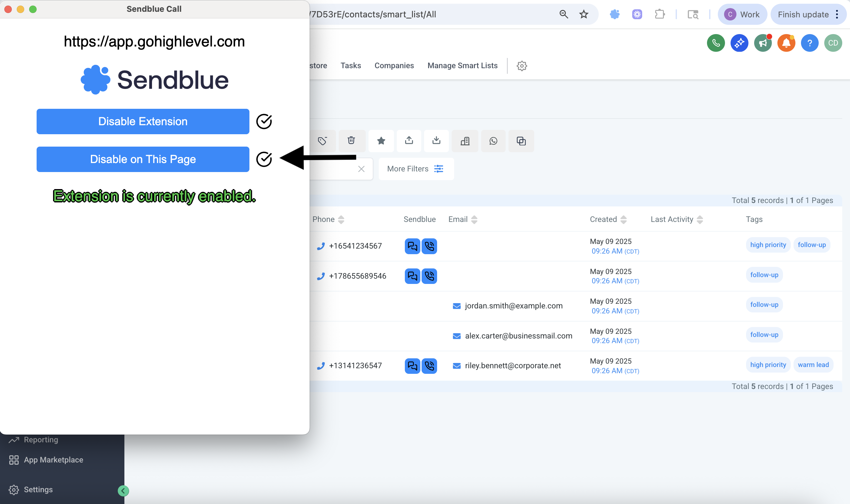Click the Disable Extension button
This screenshot has height=504, width=850.
tap(143, 121)
